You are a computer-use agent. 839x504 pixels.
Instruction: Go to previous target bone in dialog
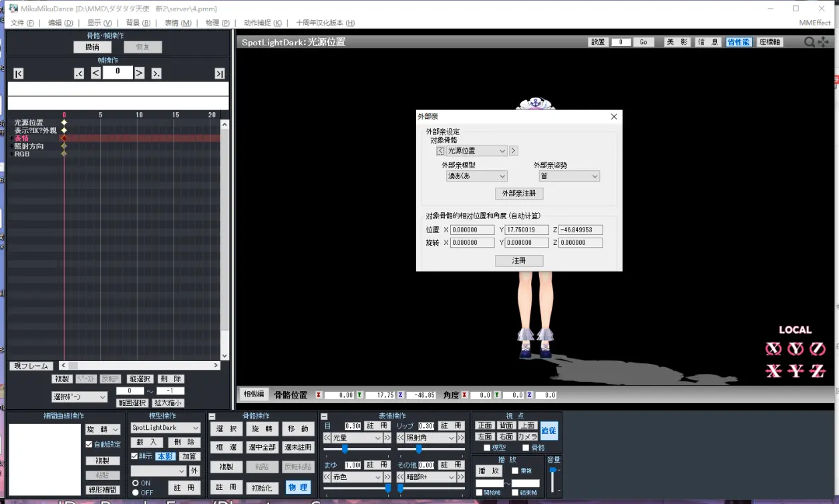[x=440, y=151]
